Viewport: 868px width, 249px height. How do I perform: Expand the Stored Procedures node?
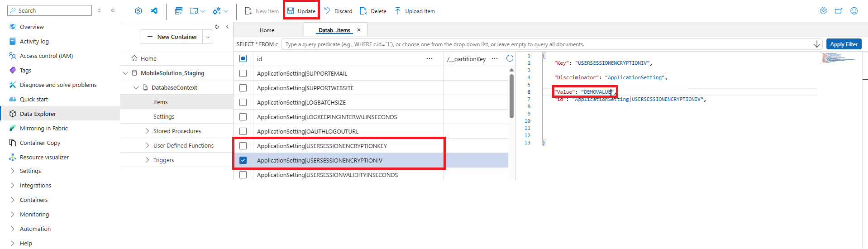[147, 131]
